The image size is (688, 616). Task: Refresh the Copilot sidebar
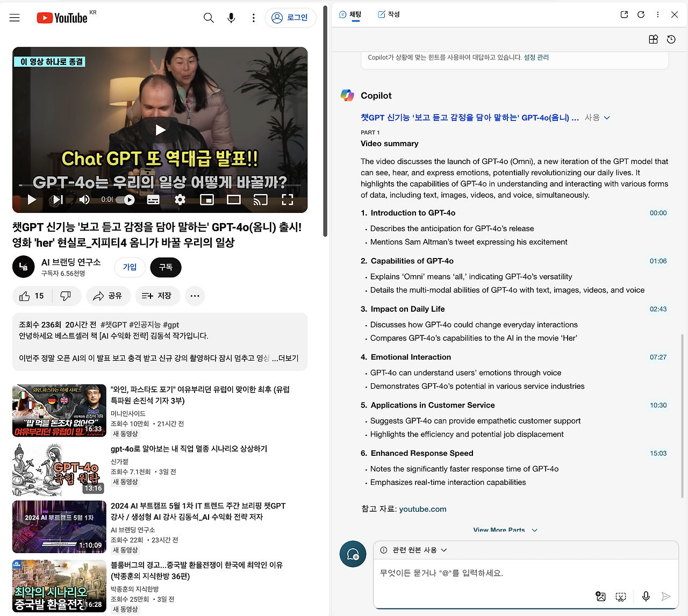pos(641,15)
